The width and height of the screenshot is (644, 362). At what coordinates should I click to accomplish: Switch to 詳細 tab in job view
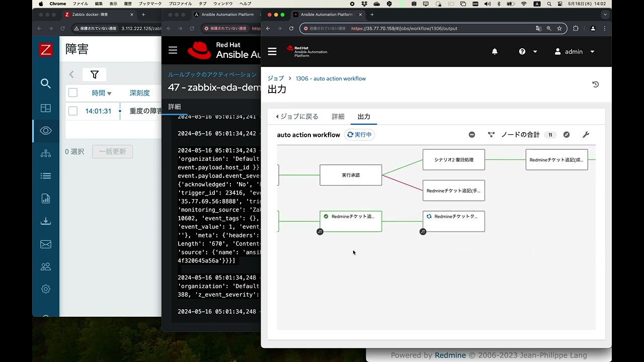338,117
